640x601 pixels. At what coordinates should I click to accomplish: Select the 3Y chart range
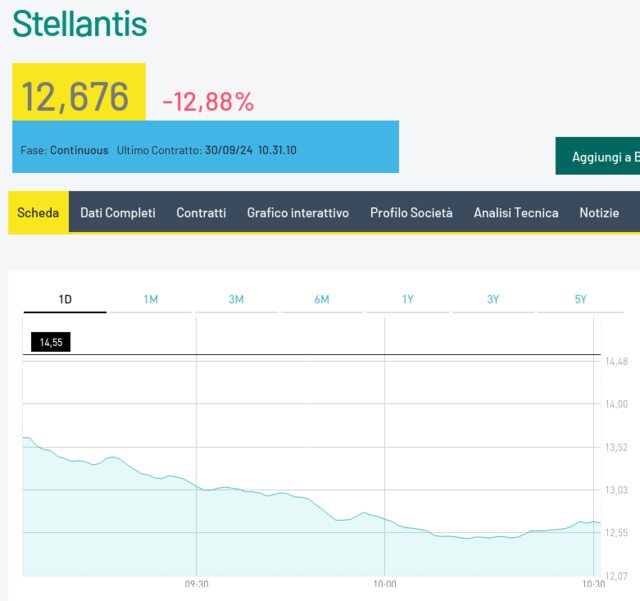coord(493,300)
